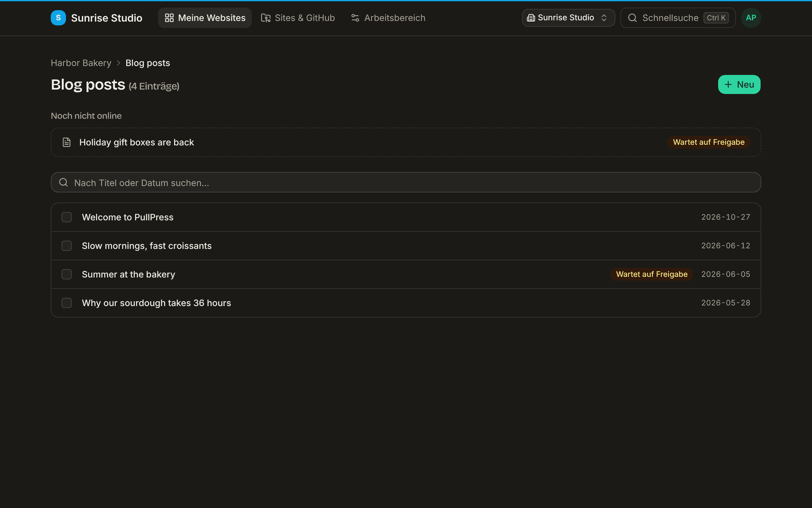This screenshot has width=812, height=508.
Task: Click the Blog posts breadcrumb item
Action: pyautogui.click(x=147, y=63)
